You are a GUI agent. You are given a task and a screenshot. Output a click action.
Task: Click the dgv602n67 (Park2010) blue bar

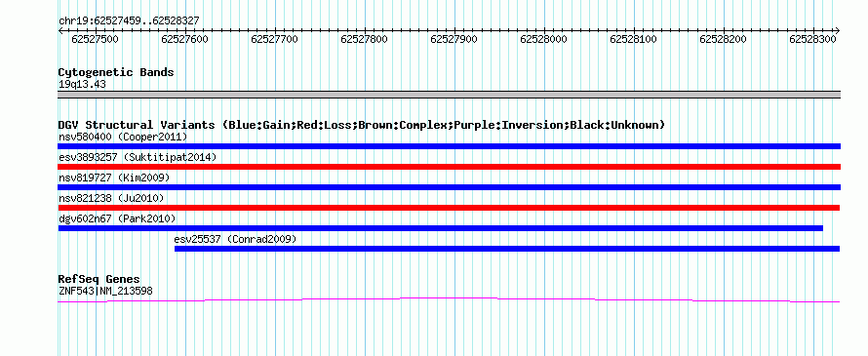pyautogui.click(x=441, y=228)
